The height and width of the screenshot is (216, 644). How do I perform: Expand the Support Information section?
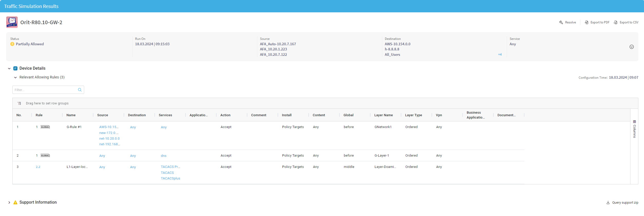coord(9,203)
